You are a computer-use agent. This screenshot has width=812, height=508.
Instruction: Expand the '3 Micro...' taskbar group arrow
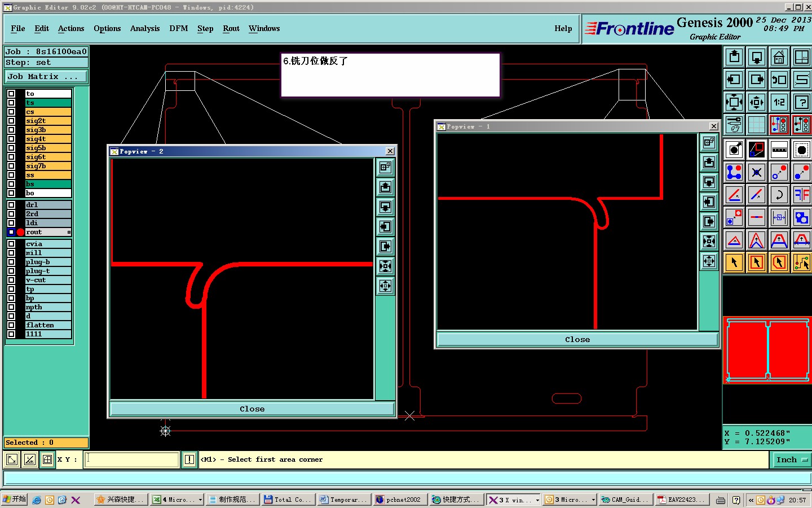point(593,500)
